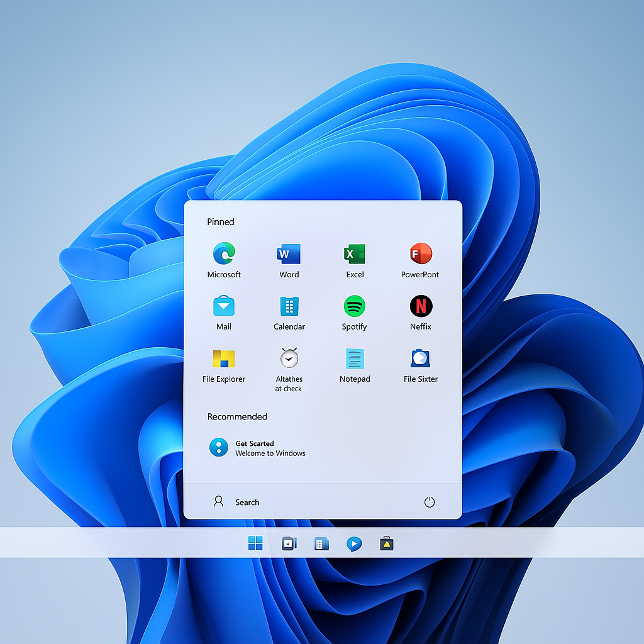The height and width of the screenshot is (644, 644).
Task: Open the Calendar pinned app
Action: tap(289, 306)
